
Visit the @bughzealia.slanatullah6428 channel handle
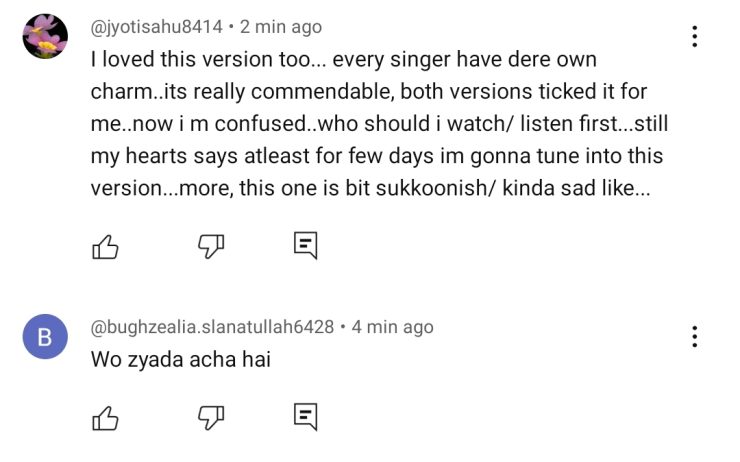click(x=212, y=327)
